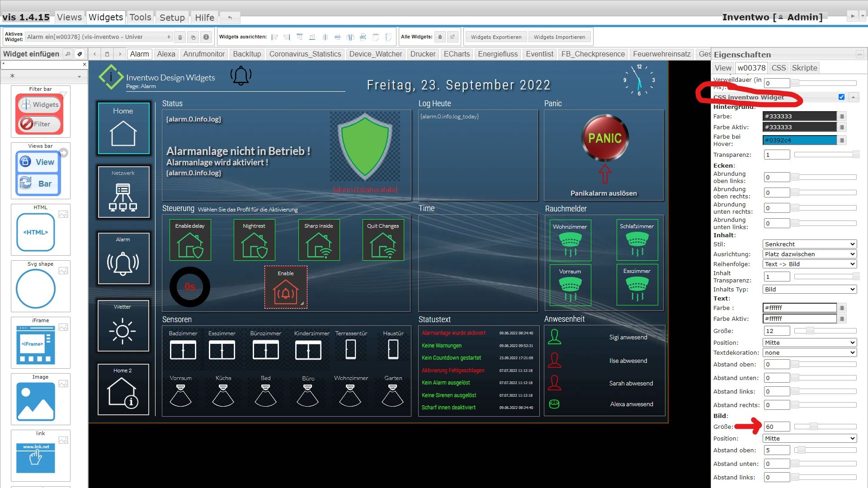This screenshot has width=868, height=488.
Task: Open the Setup menu
Action: point(172,18)
